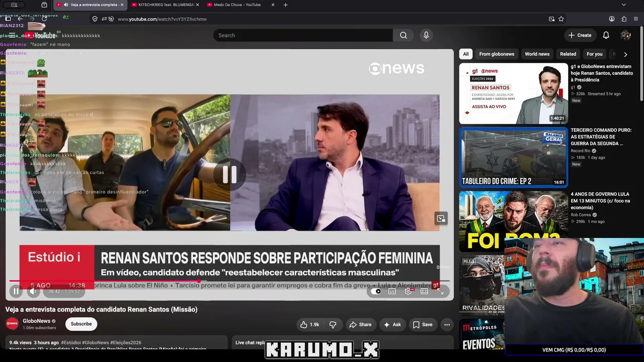Save the video to a playlist

(423, 324)
